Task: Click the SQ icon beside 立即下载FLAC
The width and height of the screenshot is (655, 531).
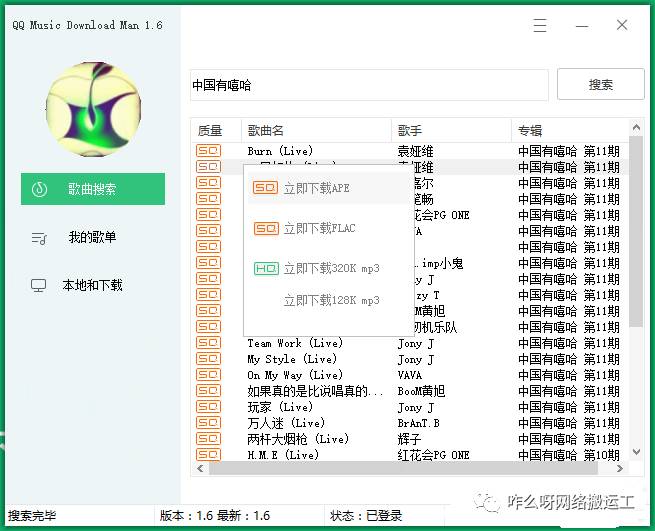Action: point(266,228)
